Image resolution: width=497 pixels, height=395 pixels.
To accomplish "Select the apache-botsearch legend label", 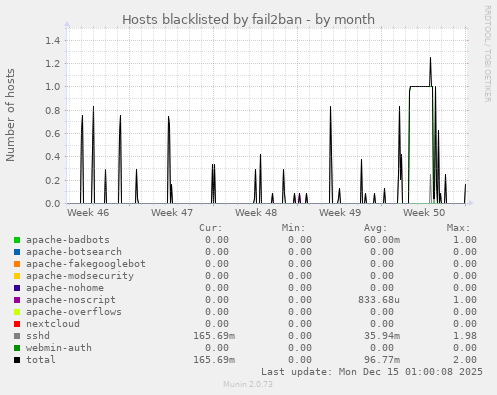I will [74, 252].
